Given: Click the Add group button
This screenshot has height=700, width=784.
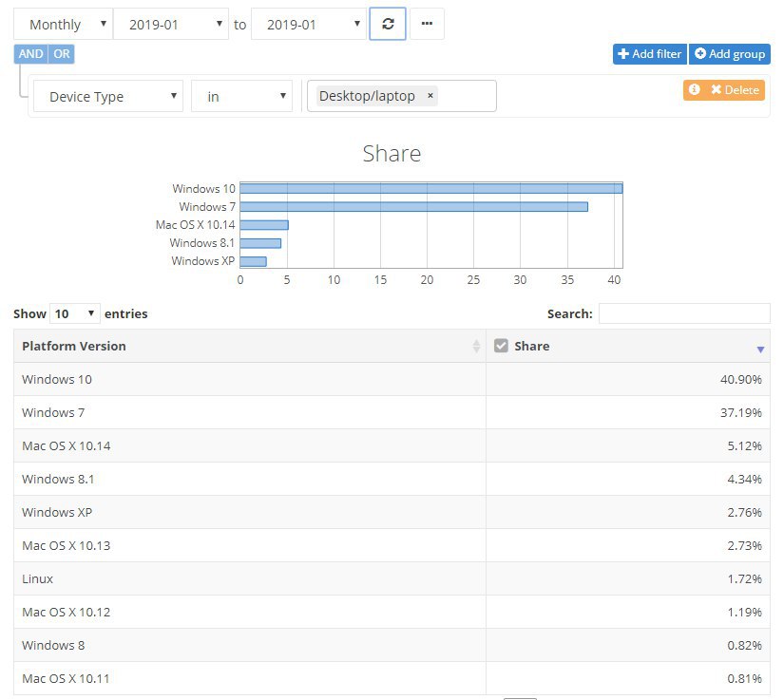Looking at the screenshot, I should [730, 54].
